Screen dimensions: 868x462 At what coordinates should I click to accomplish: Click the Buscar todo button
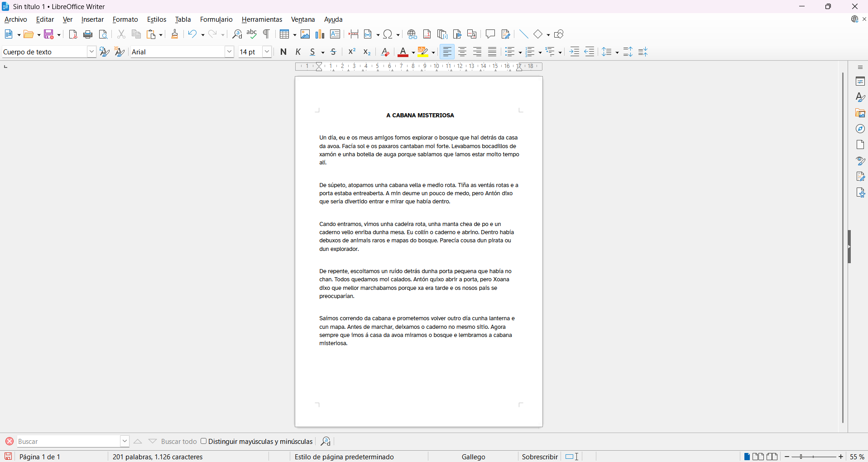pyautogui.click(x=179, y=442)
